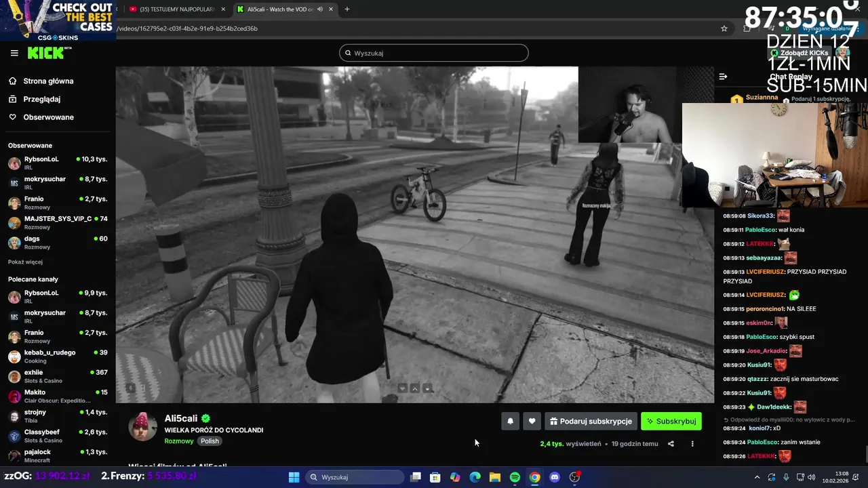Go to Strona główna
This screenshot has height=488, width=868.
[x=48, y=81]
